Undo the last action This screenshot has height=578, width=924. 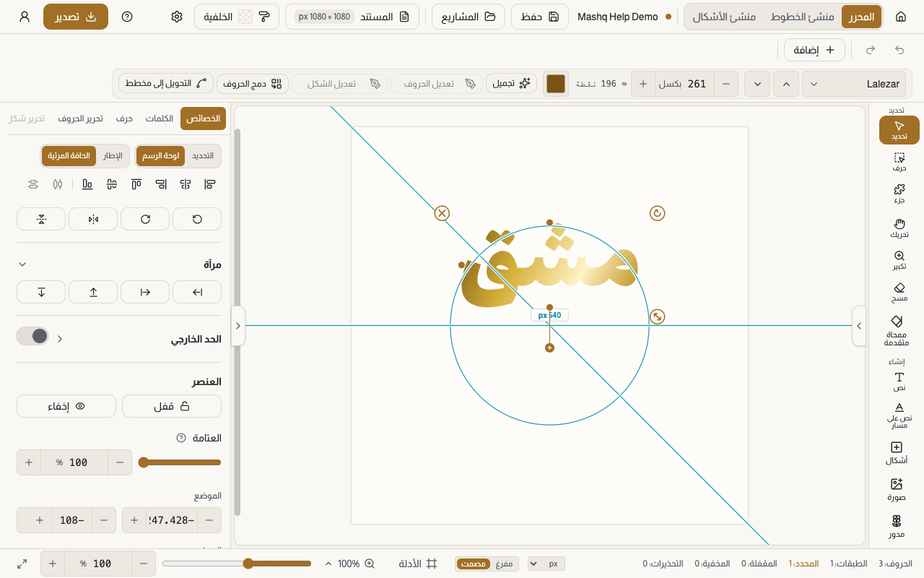point(899,50)
